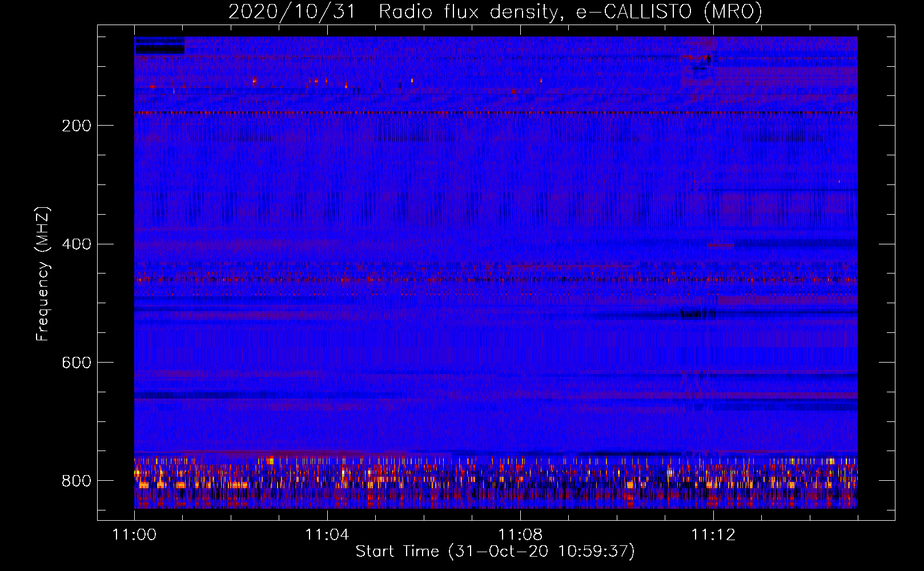Viewport: 924px width, 571px height.
Task: Click the '11:08' time tick label
Action: 520,535
